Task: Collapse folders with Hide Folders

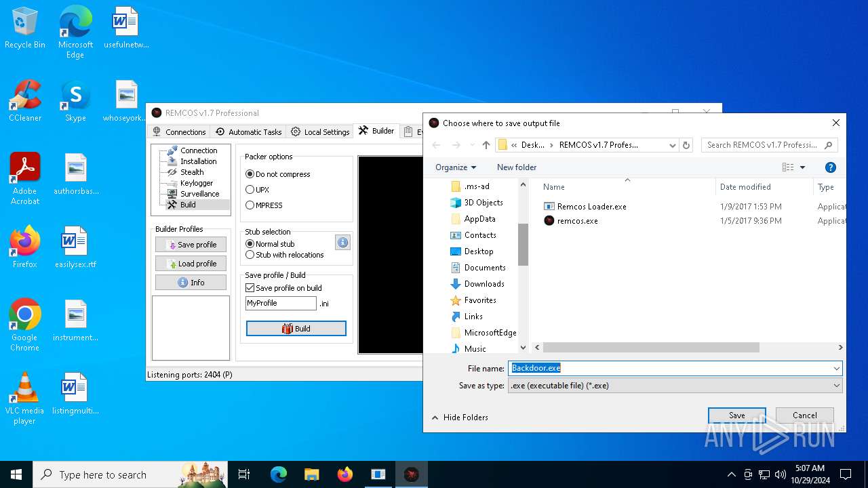Action: point(459,418)
